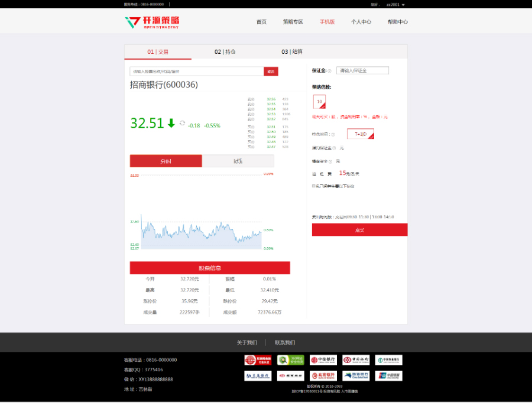This screenshot has height=405, width=532.
Task: Click the 32.56 top sell order price
Action: coord(271,99)
